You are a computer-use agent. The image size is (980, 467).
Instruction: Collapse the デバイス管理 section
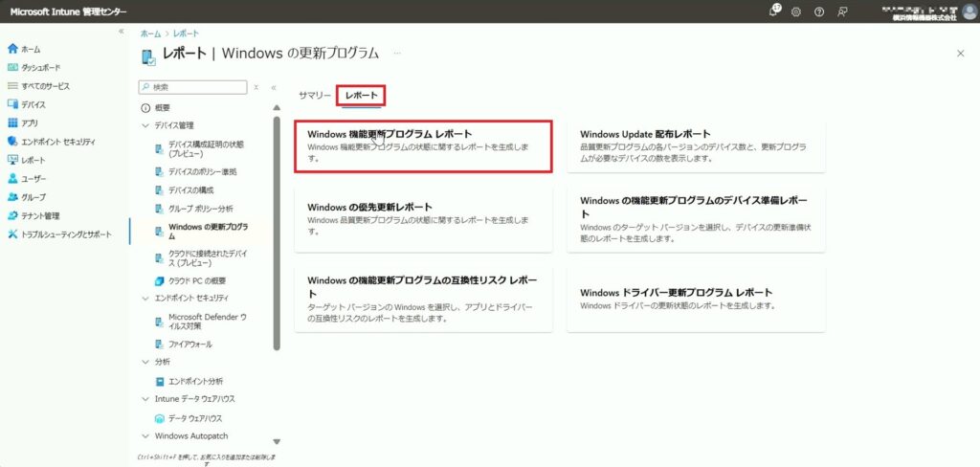coord(145,125)
